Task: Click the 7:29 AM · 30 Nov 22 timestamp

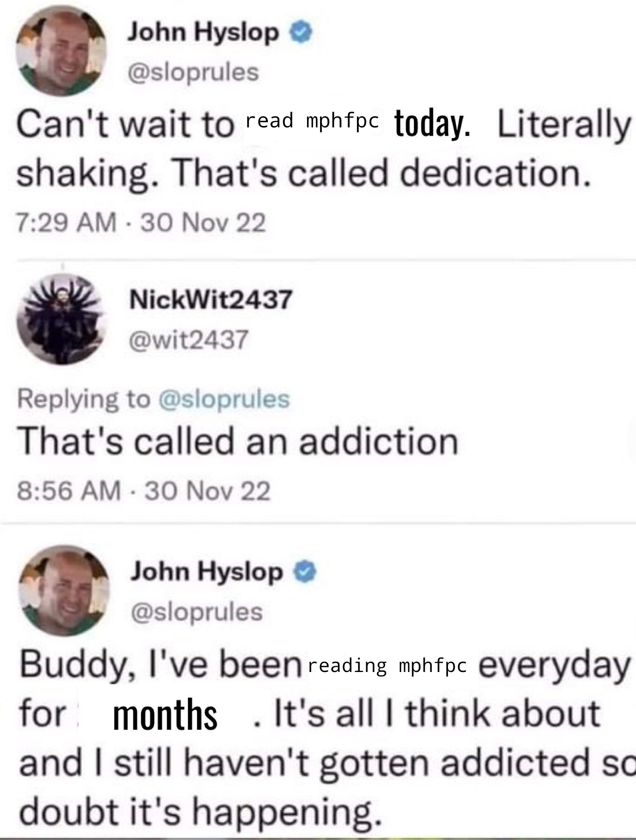Action: [141, 222]
